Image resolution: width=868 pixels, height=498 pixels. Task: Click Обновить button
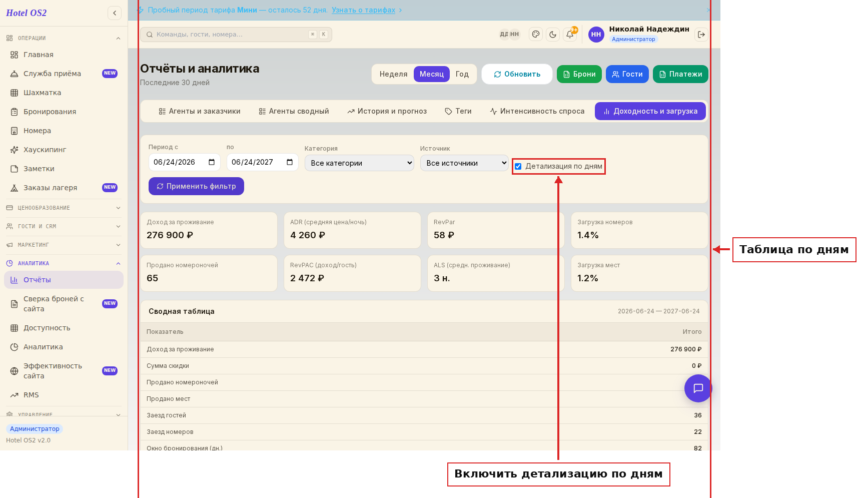coord(517,74)
